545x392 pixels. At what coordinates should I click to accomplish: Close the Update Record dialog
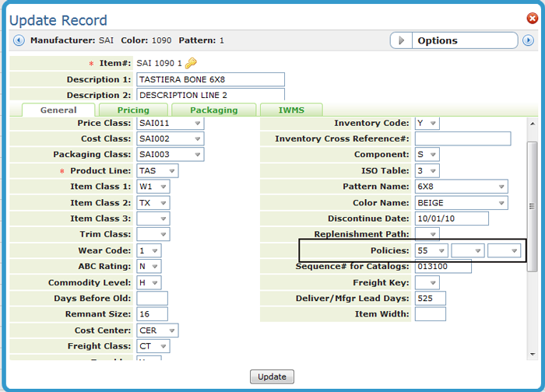coord(533,18)
